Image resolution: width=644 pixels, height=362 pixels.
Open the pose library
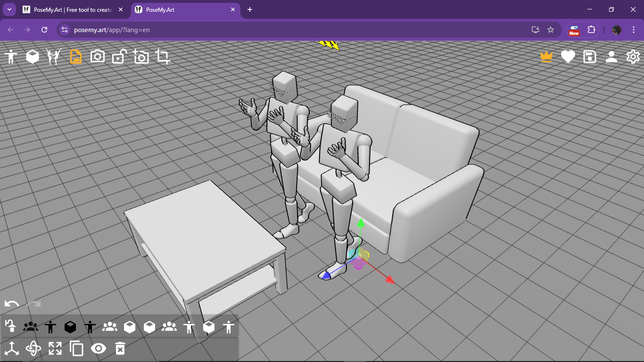(x=53, y=56)
